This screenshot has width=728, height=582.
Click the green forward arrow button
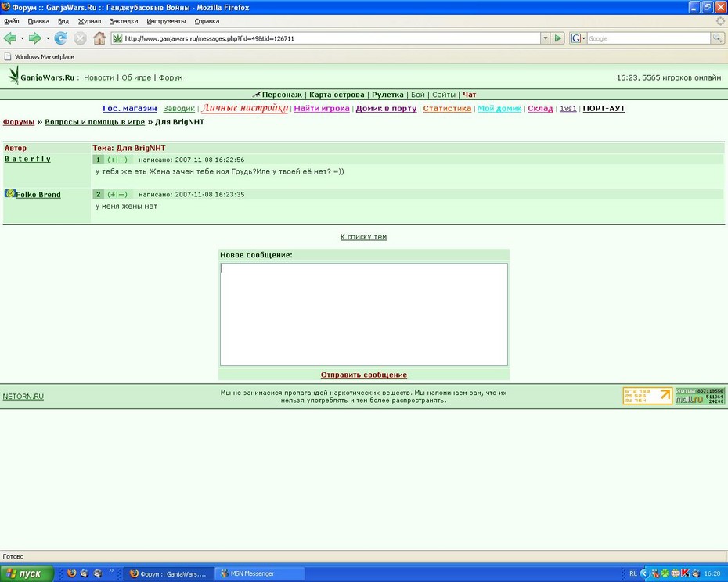coord(34,38)
